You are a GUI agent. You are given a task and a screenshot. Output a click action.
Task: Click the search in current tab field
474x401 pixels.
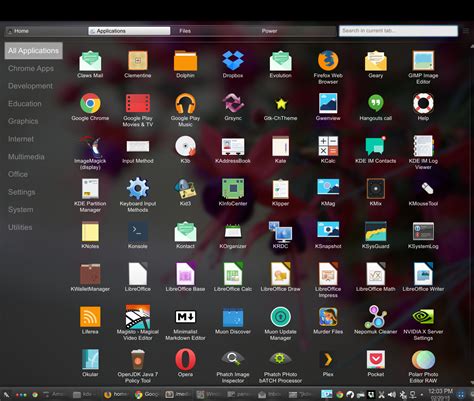click(398, 31)
